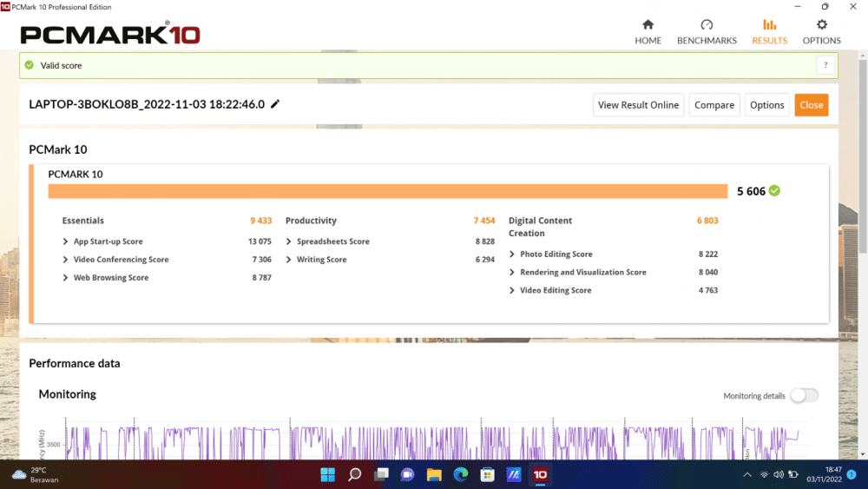Open Microsoft Edge from the taskbar
The height and width of the screenshot is (489, 868).
[461, 474]
